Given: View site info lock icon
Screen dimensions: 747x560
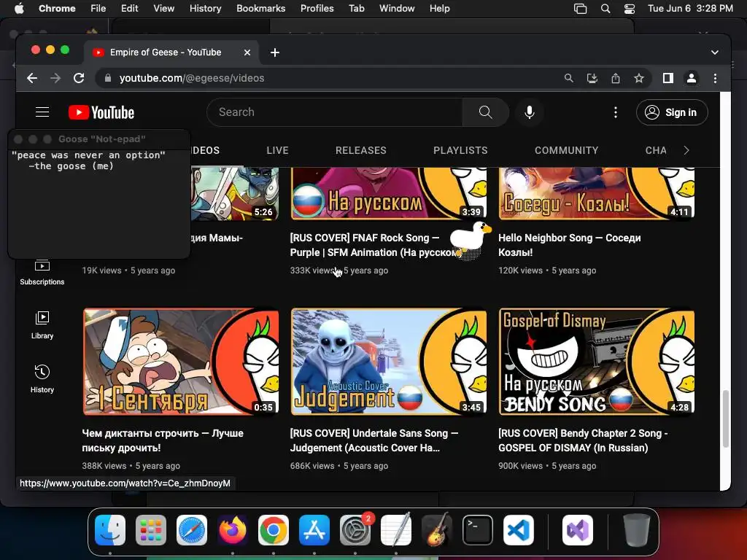Looking at the screenshot, I should [108, 78].
